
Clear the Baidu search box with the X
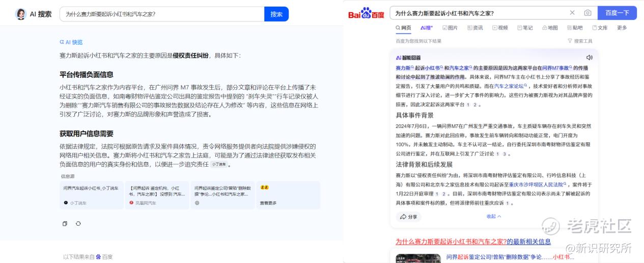pyautogui.click(x=572, y=13)
